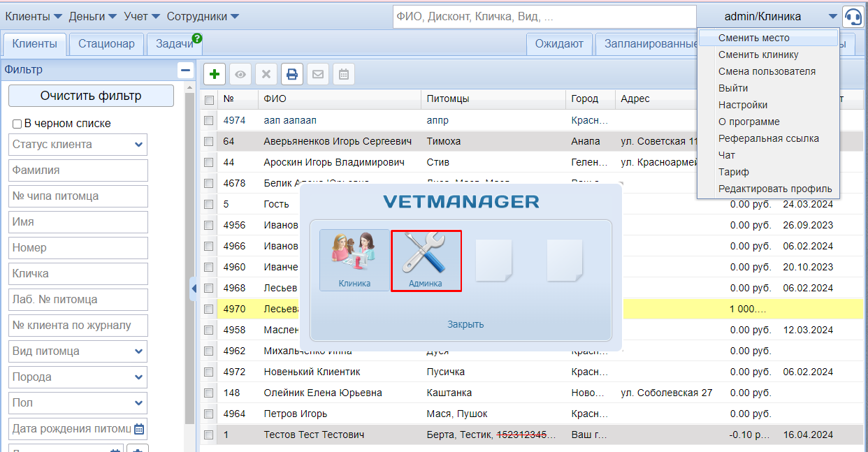The height and width of the screenshot is (452, 868).
Task: Click the calendar icon in client toolbar
Action: pos(343,74)
